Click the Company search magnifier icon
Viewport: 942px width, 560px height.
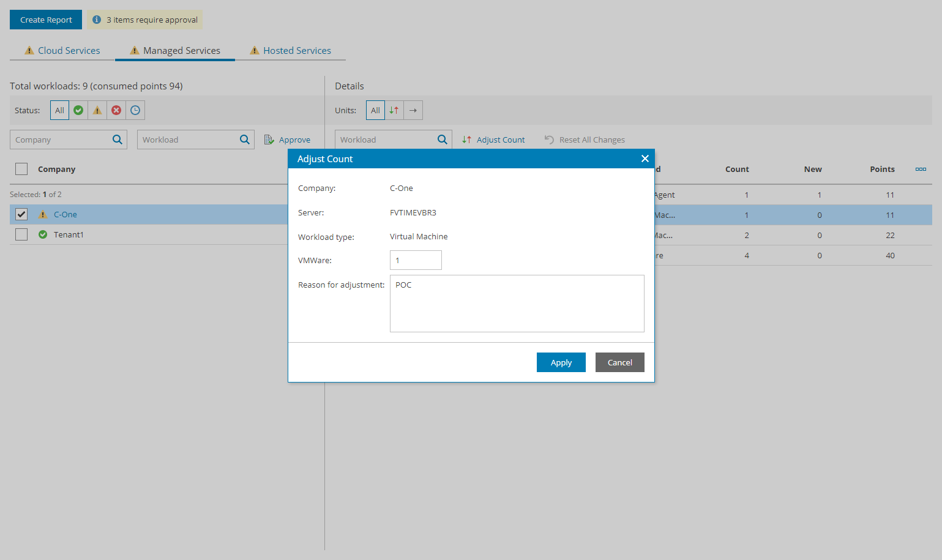pos(117,139)
